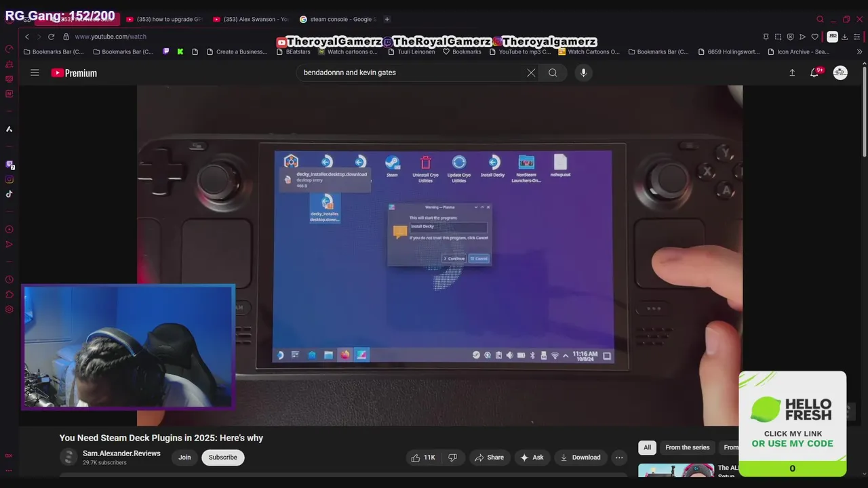Open the sidebar Settings gear icon
The width and height of the screenshot is (868, 488).
click(9, 309)
